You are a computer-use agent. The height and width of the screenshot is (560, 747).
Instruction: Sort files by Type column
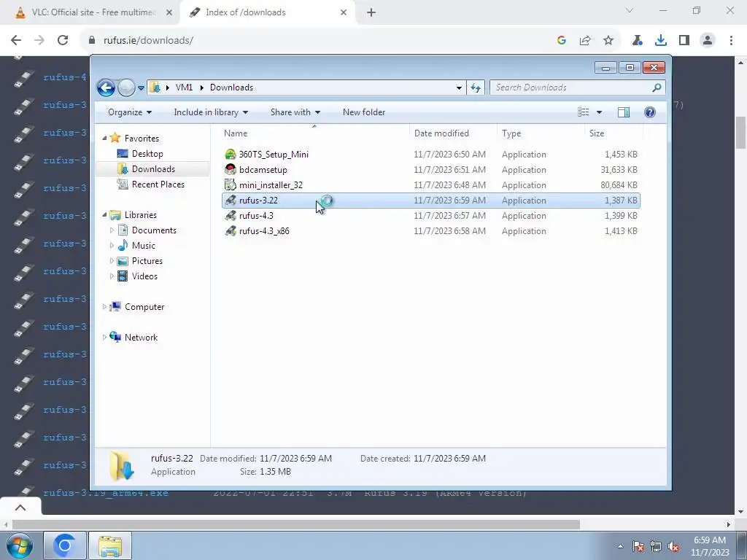541,133
